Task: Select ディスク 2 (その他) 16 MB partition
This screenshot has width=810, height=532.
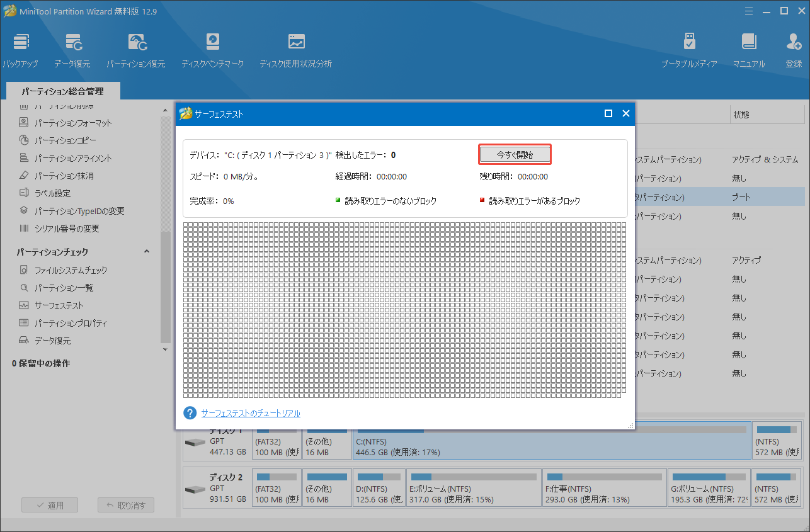Action: tap(327, 487)
